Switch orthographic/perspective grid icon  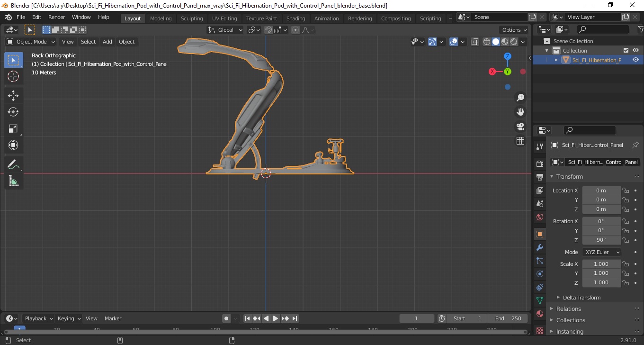(x=520, y=141)
